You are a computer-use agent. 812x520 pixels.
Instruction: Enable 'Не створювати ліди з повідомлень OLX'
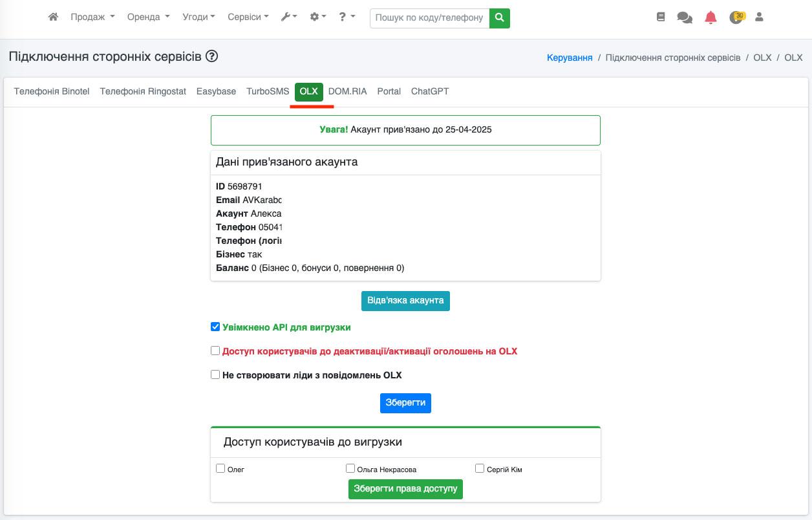tap(215, 374)
